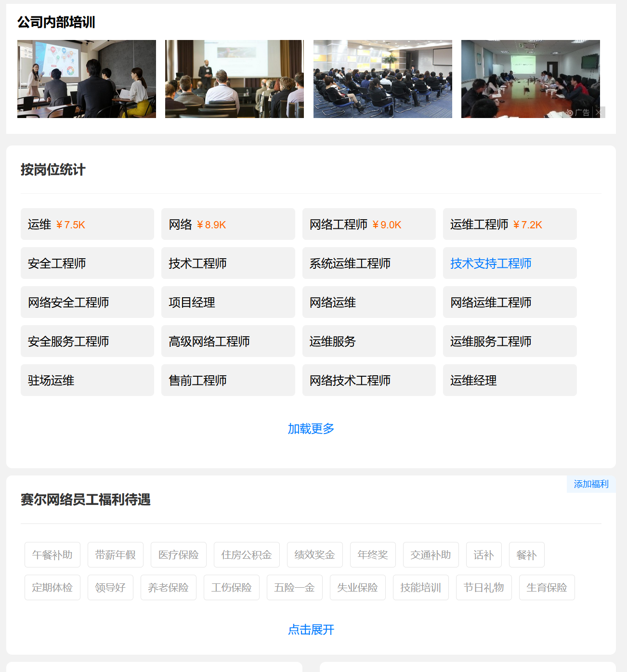Click the 生育保险 benefit tag

point(547,588)
